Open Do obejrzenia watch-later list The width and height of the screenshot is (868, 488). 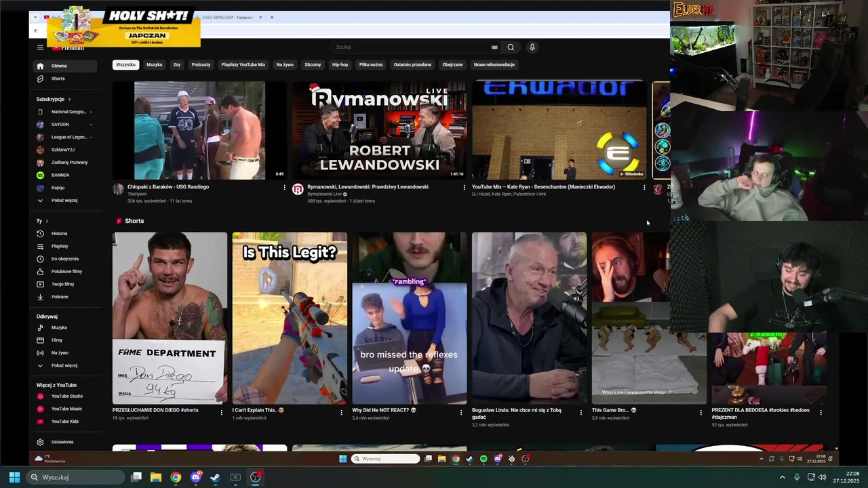(66, 259)
